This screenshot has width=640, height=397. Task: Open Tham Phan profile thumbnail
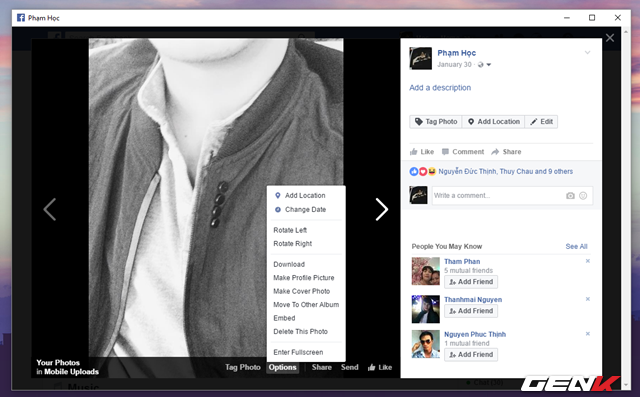click(425, 271)
